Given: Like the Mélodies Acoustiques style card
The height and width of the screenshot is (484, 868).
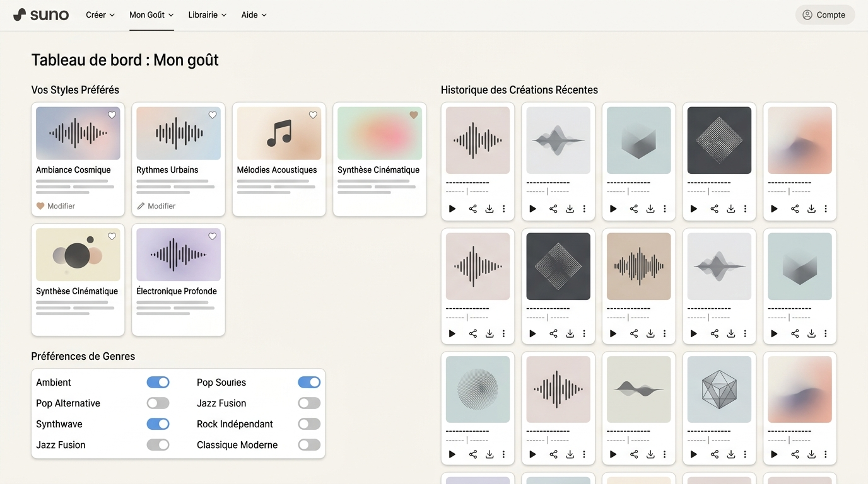Looking at the screenshot, I should pyautogui.click(x=313, y=115).
